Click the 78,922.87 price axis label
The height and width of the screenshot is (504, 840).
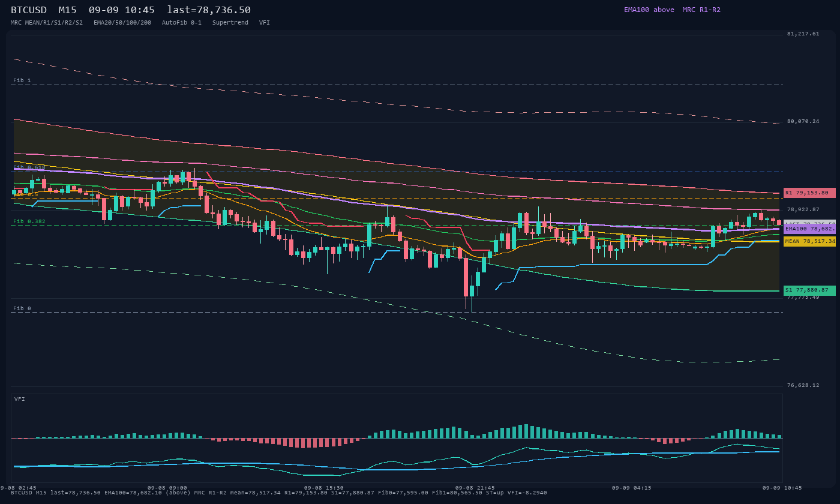[x=803, y=209]
